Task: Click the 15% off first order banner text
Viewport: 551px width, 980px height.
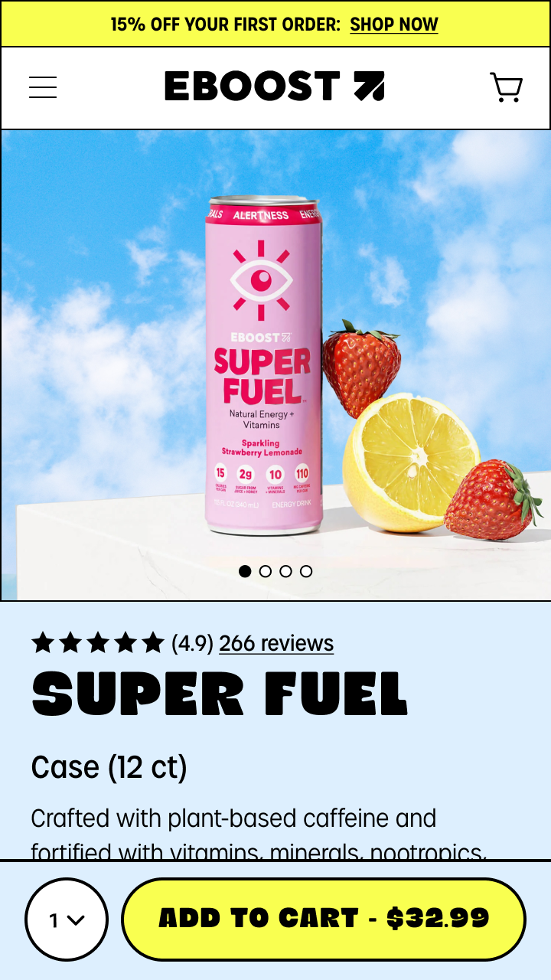Action: (x=225, y=24)
